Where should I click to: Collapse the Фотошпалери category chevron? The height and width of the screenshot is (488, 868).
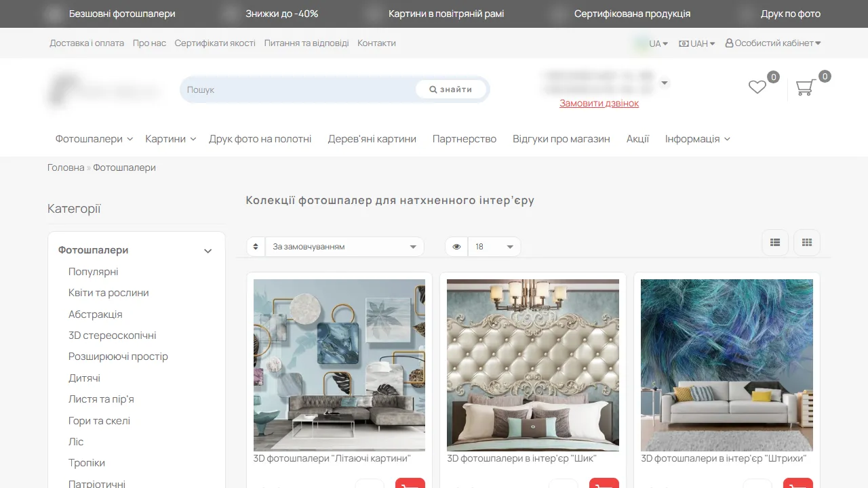pyautogui.click(x=208, y=251)
